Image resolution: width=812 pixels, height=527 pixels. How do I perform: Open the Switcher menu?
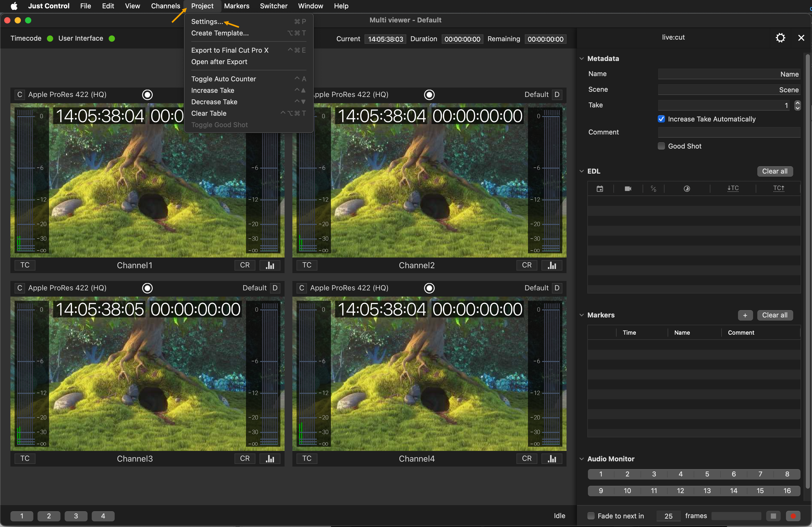pyautogui.click(x=274, y=6)
